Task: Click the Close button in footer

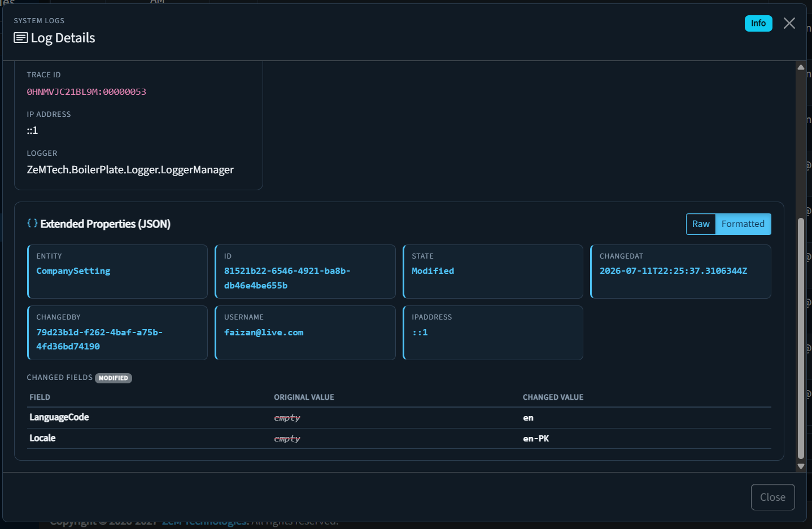Action: (x=772, y=497)
